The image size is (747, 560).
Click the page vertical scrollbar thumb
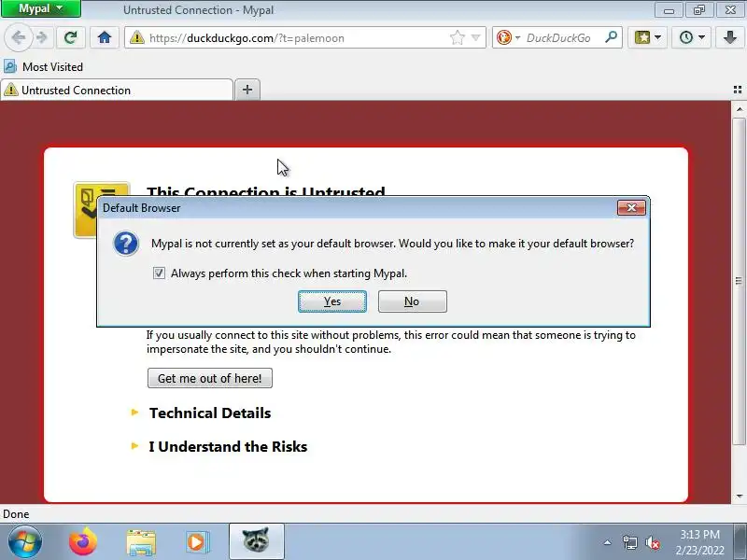[739, 281]
